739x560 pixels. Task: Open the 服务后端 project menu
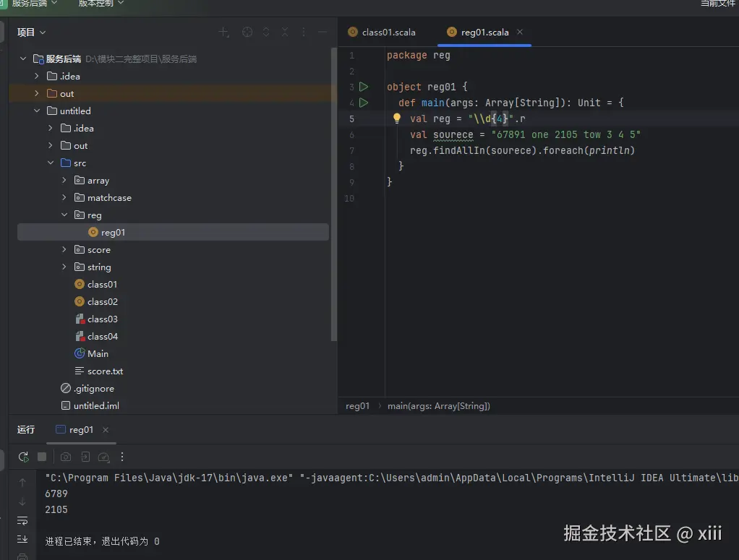coord(34,4)
